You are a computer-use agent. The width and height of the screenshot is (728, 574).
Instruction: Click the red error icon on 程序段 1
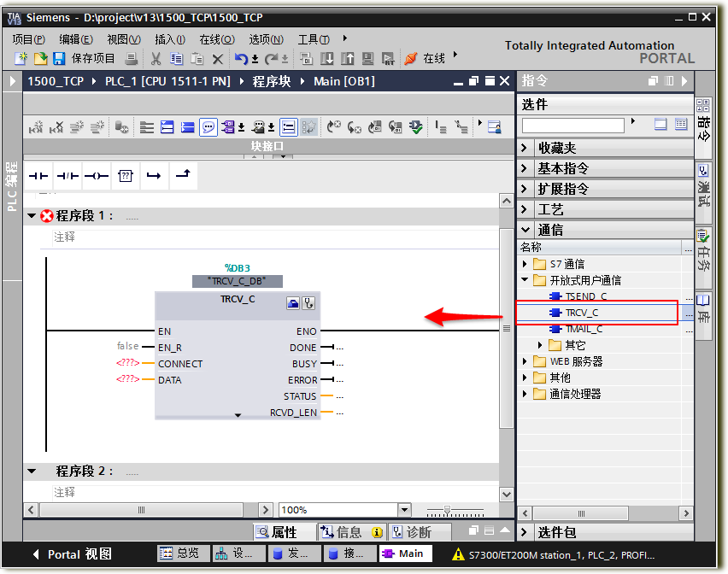pyautogui.click(x=46, y=216)
